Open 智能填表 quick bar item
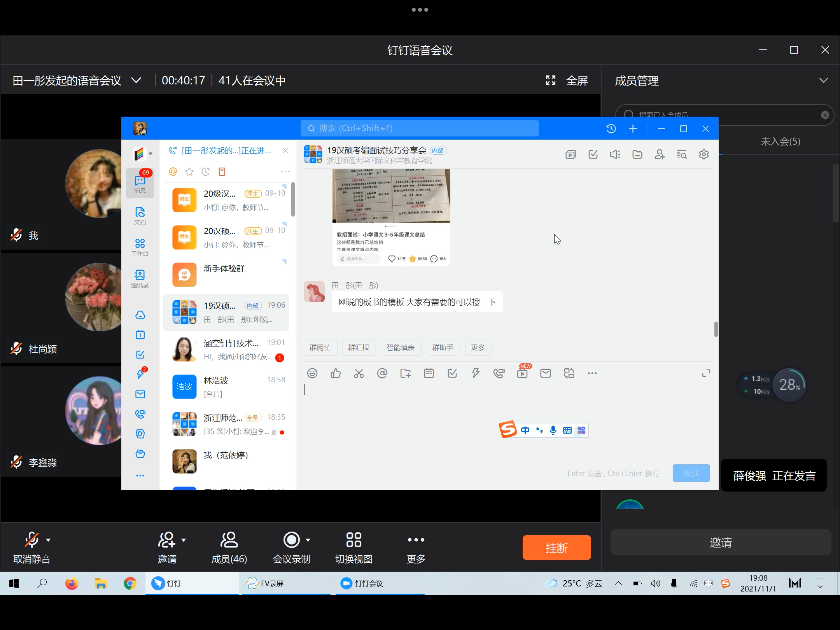840x630 pixels. [x=401, y=347]
